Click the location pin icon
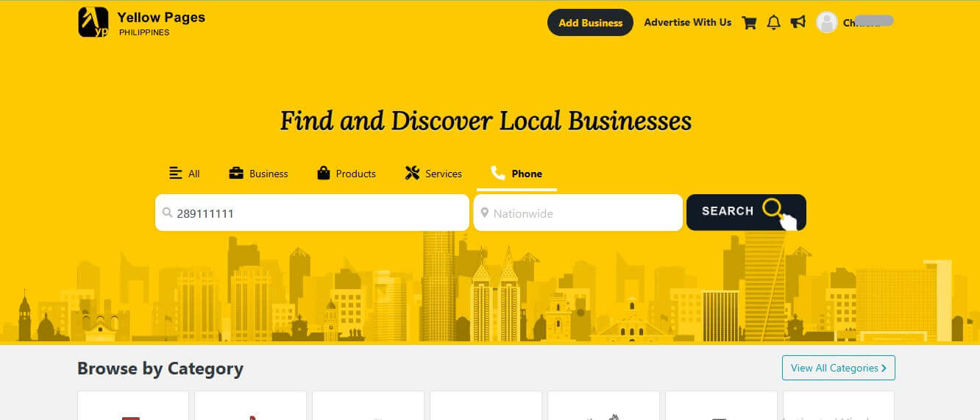Viewport: 980px width, 420px height. point(484,213)
